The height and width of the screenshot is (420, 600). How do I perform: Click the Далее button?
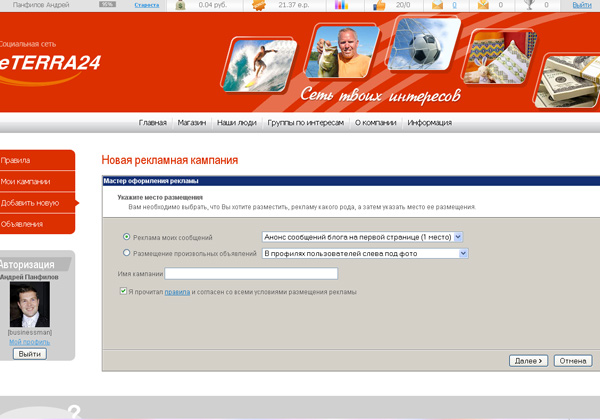(x=528, y=361)
